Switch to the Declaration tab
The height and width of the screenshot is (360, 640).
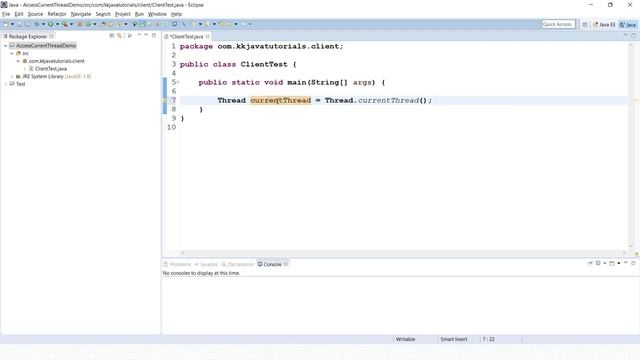point(238,264)
